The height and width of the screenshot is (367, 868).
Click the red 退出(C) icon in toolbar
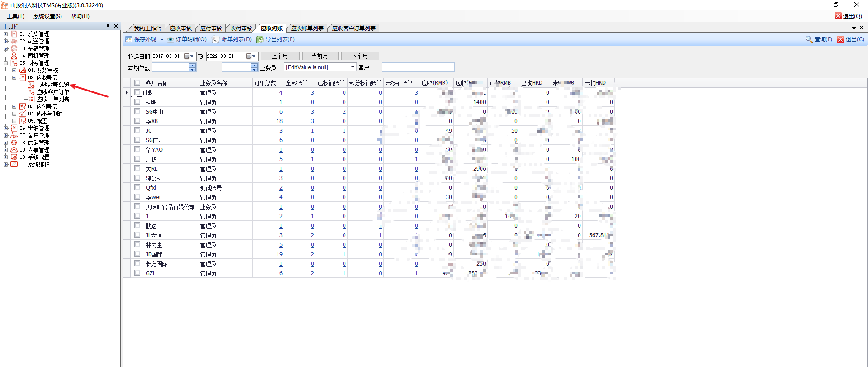pos(840,39)
